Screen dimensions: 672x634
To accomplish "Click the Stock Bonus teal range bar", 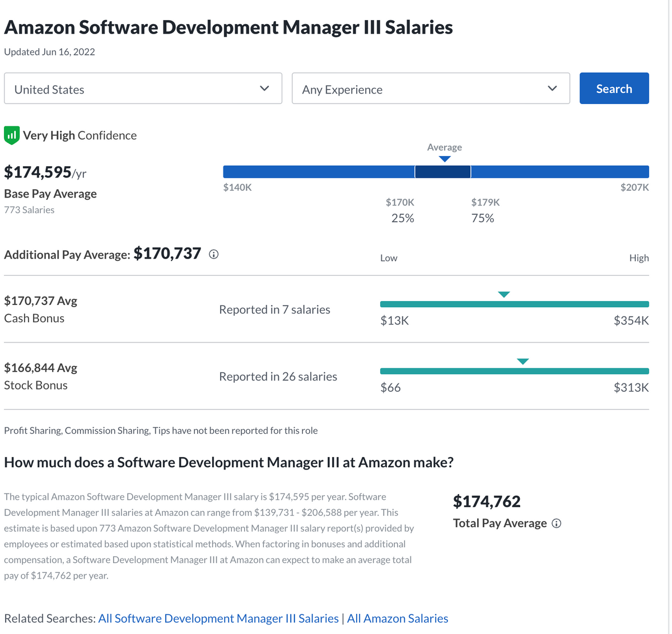I will (x=515, y=370).
